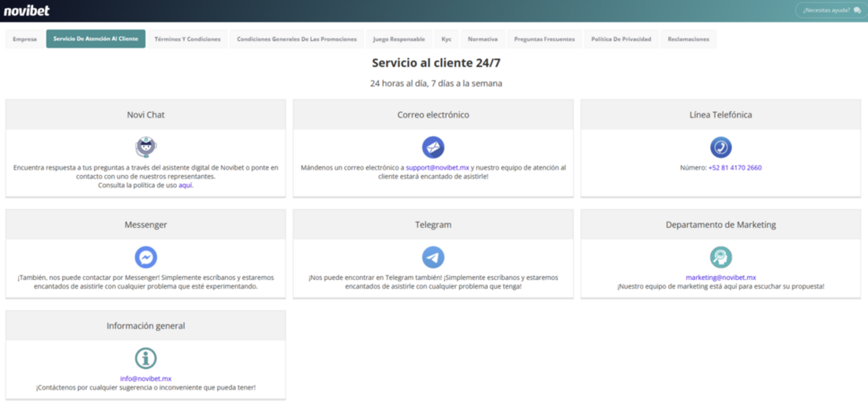Select the Servicio De Atención Al Cliente tab

[95, 39]
